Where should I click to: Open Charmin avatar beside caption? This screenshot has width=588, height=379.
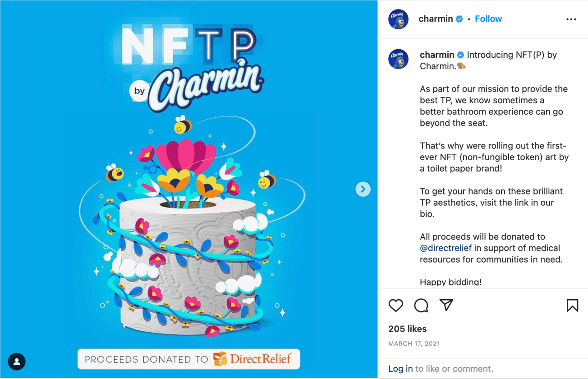click(398, 59)
